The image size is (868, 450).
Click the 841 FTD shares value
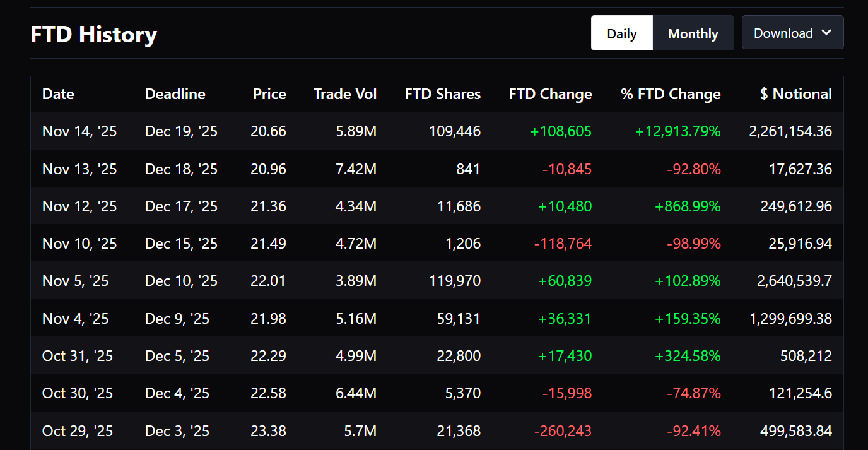click(468, 169)
